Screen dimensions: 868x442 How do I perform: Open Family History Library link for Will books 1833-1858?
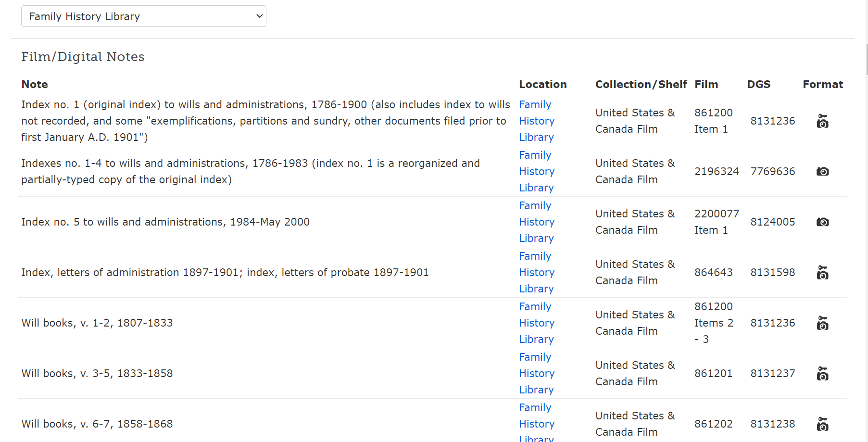coord(536,373)
